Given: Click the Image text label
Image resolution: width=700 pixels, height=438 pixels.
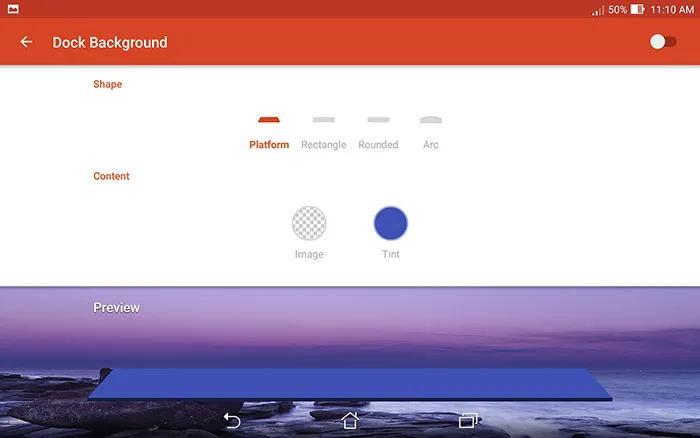Looking at the screenshot, I should coord(309,254).
